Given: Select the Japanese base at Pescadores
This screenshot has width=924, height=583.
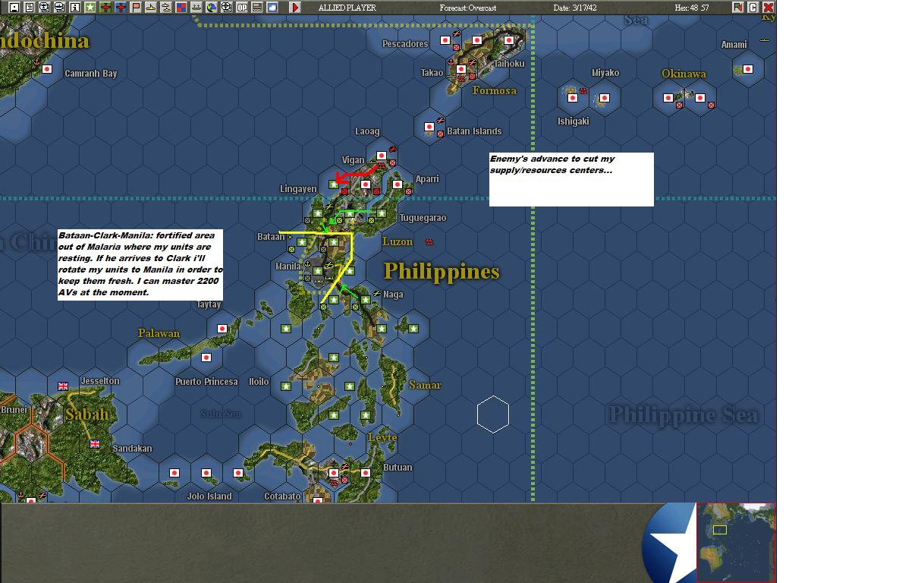Looking at the screenshot, I should (445, 40).
